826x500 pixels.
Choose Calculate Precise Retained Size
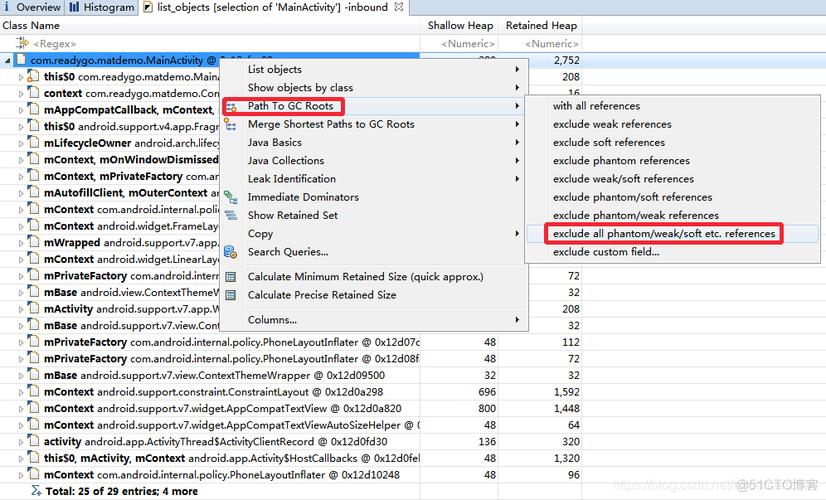(x=373, y=295)
